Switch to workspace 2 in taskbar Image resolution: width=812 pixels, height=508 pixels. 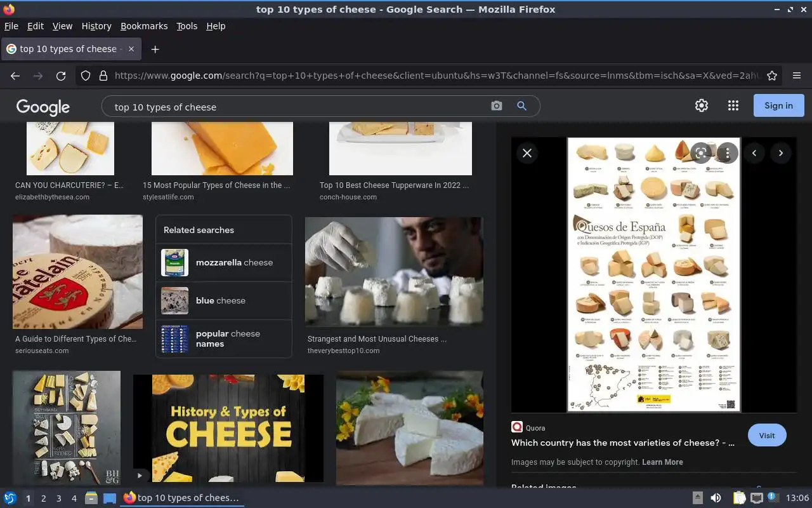43,498
